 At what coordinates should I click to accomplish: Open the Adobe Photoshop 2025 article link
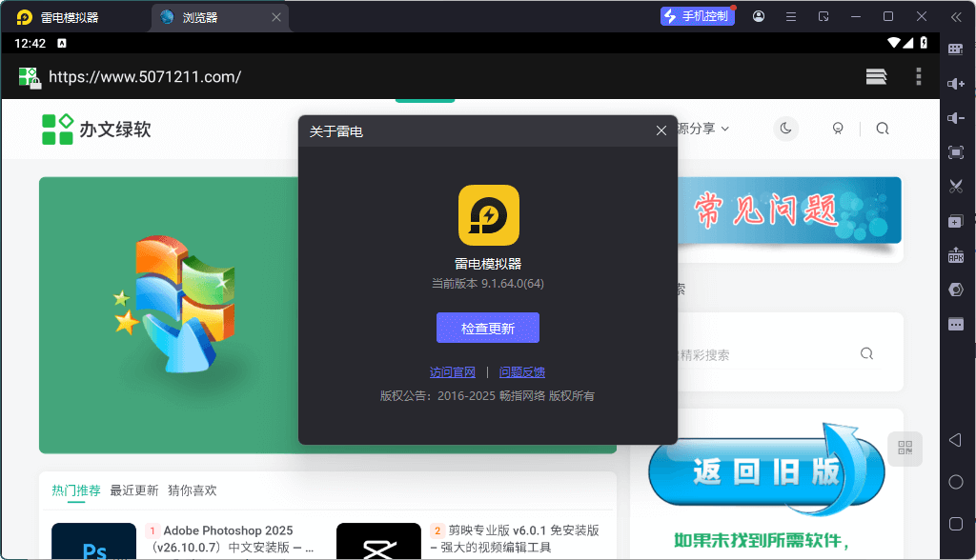[x=231, y=539]
